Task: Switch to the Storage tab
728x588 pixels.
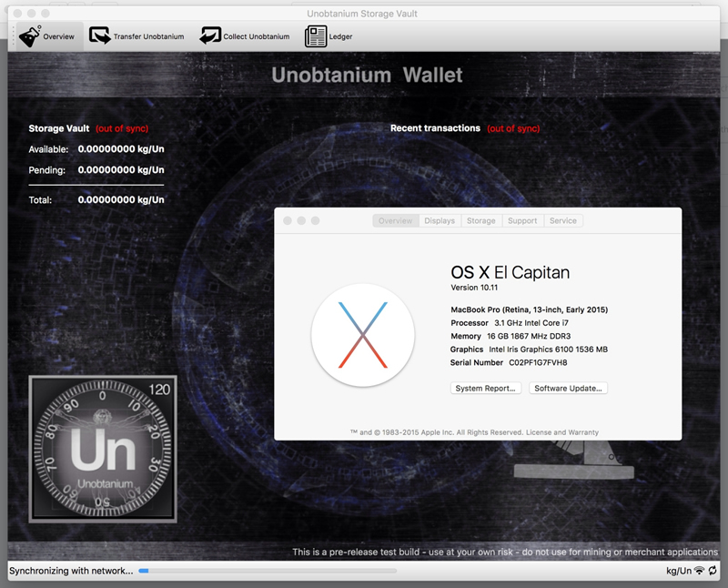Action: (x=480, y=221)
